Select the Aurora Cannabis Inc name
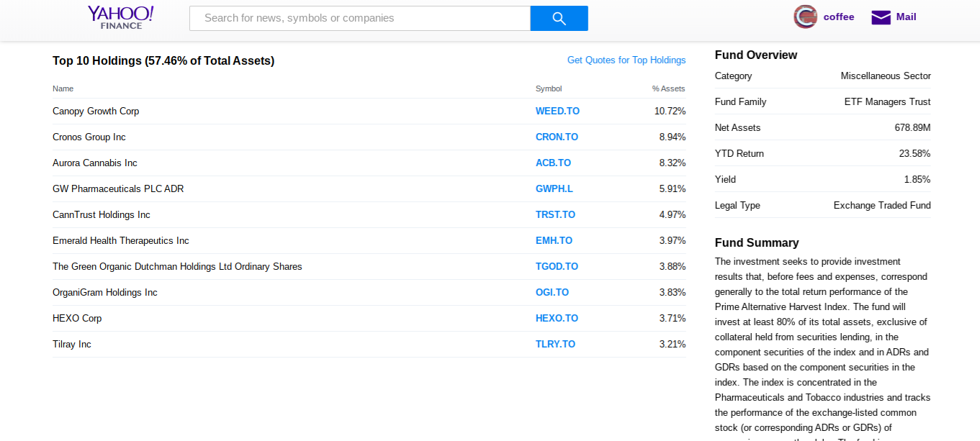980x441 pixels. click(x=95, y=163)
